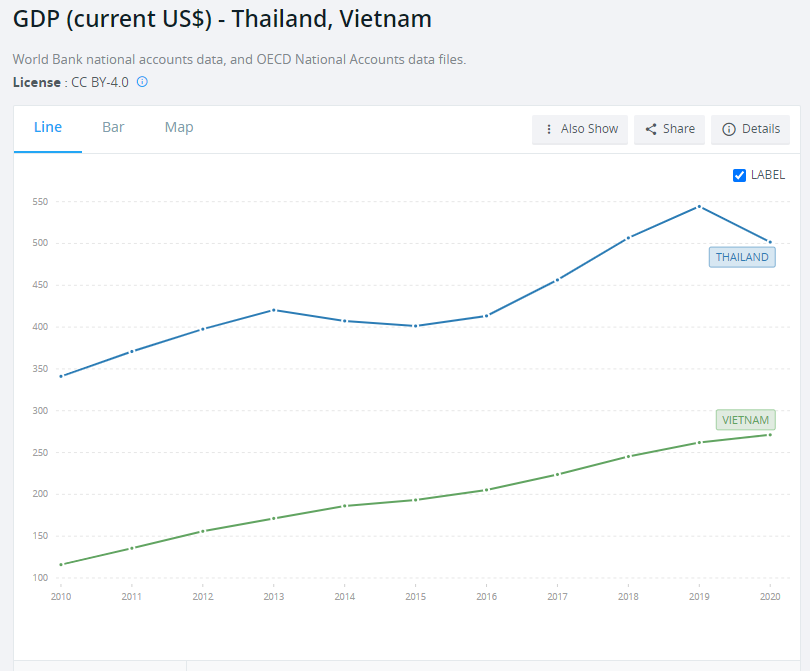The width and height of the screenshot is (810, 671).
Task: Click the THAILAND series label
Action: click(x=742, y=257)
